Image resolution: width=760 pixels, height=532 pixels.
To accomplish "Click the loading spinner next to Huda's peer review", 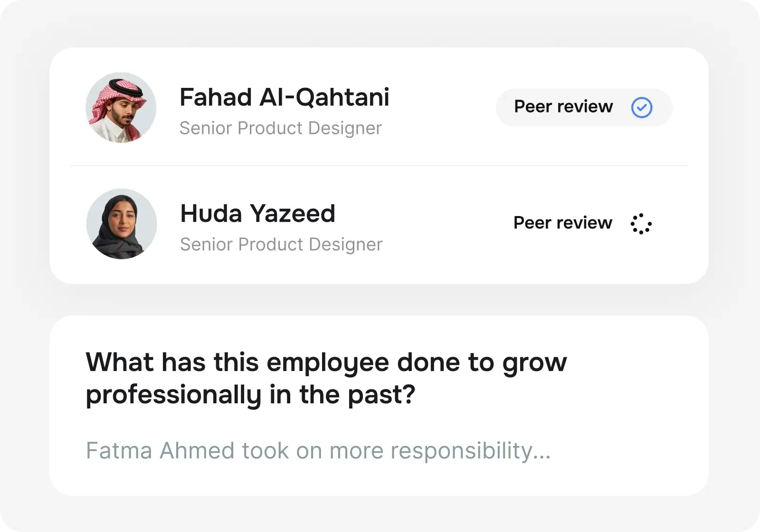I will [x=642, y=223].
